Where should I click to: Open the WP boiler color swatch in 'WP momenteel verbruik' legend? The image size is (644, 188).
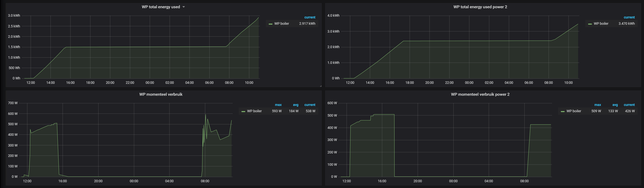243,111
